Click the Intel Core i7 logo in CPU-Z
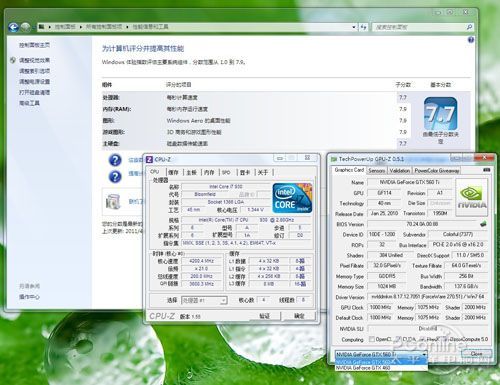This screenshot has height=385, width=500. 292,198
